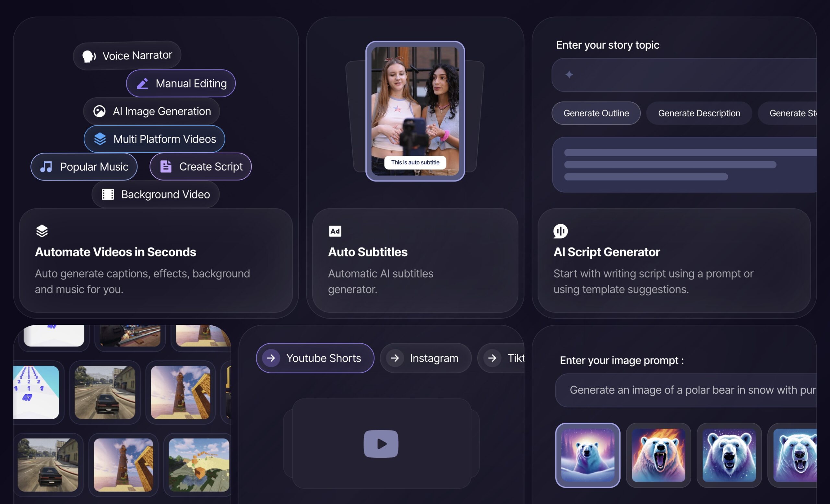Select the Multi Platform Videos pill
Screen dimensions: 830x504
155,139
